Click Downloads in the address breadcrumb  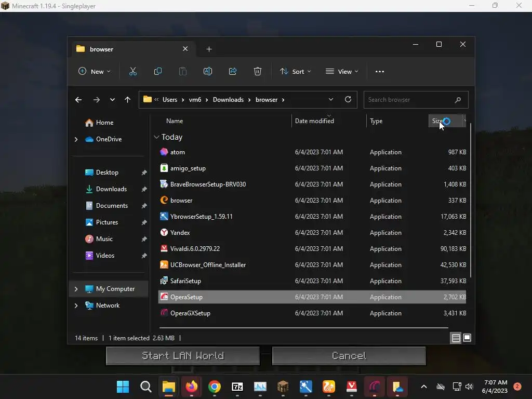coord(229,100)
